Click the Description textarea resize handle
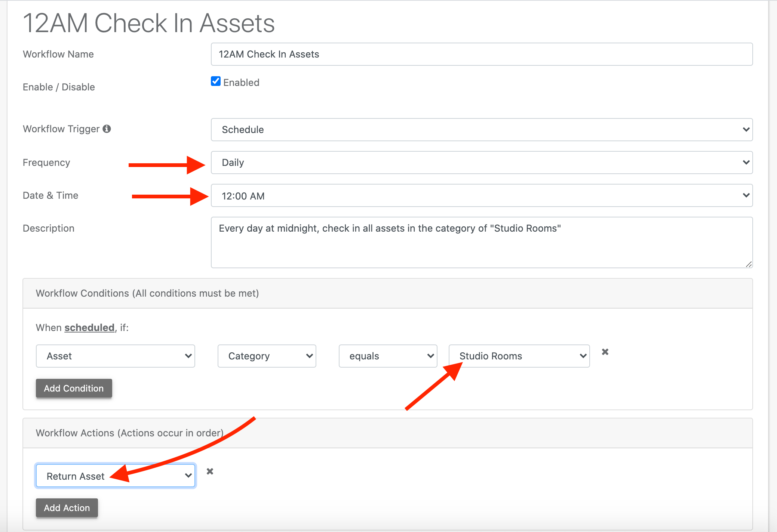777x532 pixels. pos(749,264)
